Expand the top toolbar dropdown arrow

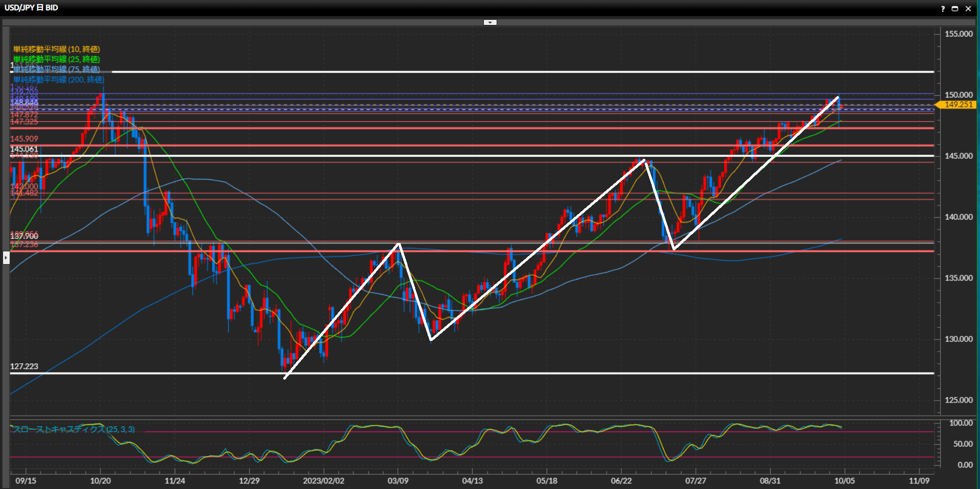[490, 22]
